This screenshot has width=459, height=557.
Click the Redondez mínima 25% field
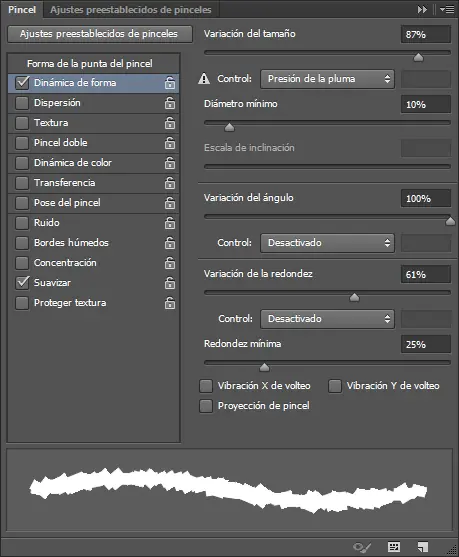click(x=426, y=344)
